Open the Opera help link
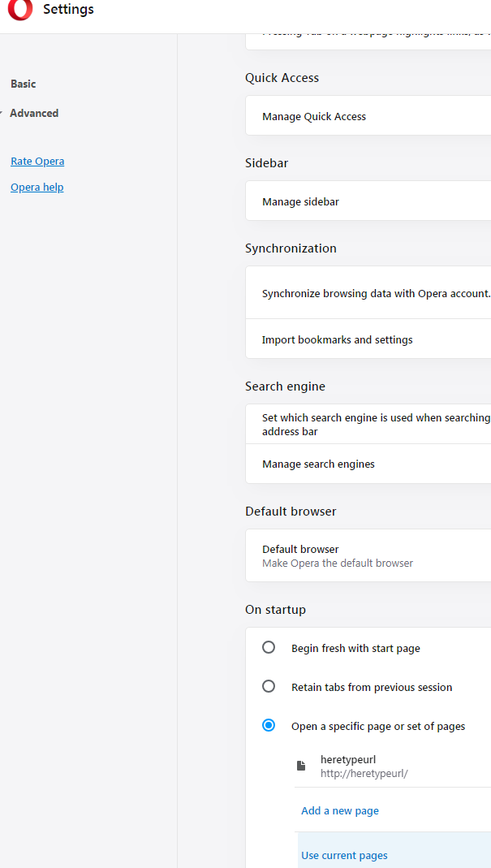The width and height of the screenshot is (491, 868). click(x=37, y=187)
